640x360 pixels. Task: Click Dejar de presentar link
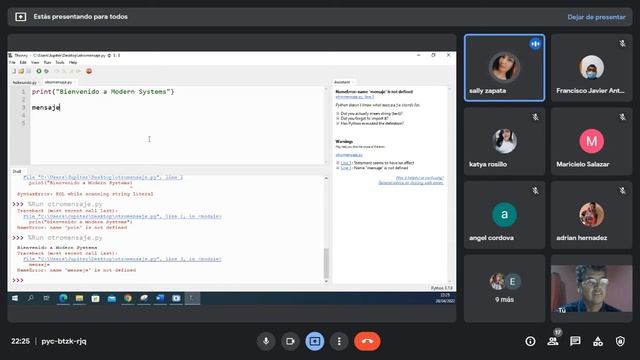point(596,17)
